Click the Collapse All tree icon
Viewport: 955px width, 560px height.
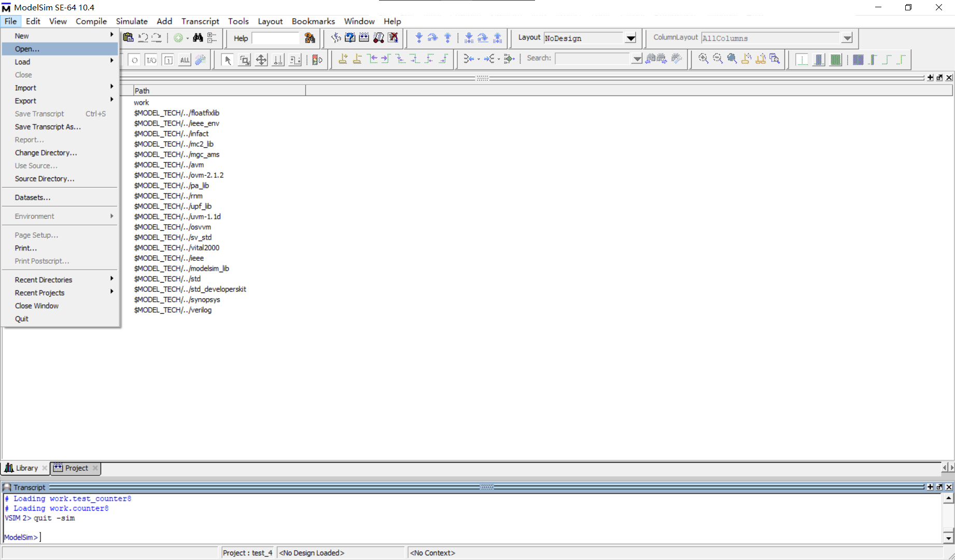tap(212, 38)
